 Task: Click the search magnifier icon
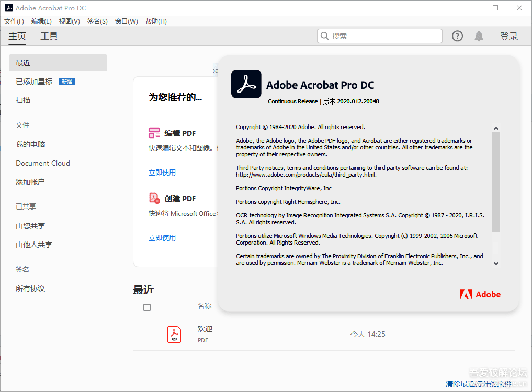pos(325,36)
